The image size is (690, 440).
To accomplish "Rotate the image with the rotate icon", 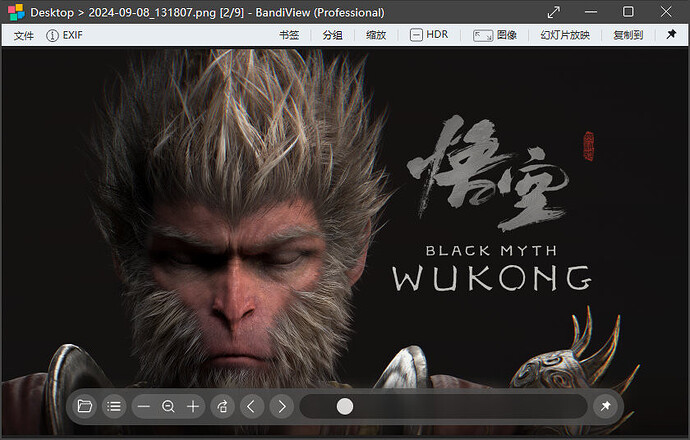I will (223, 406).
